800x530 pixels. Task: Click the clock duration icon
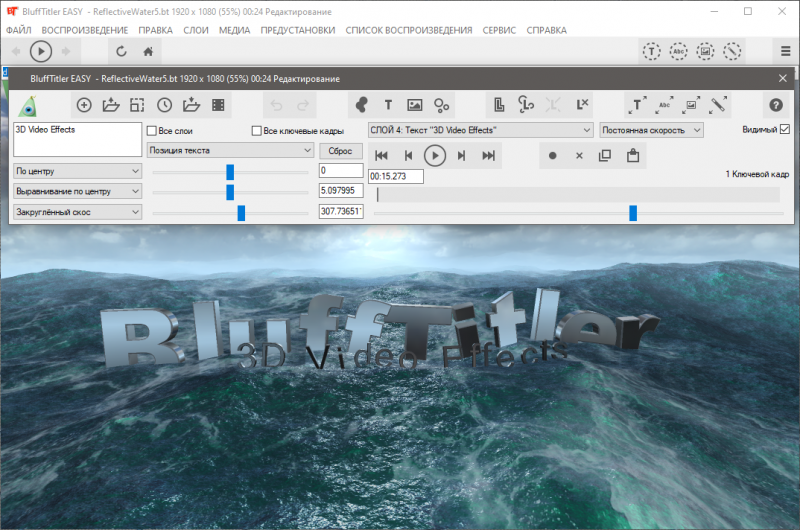tap(164, 104)
